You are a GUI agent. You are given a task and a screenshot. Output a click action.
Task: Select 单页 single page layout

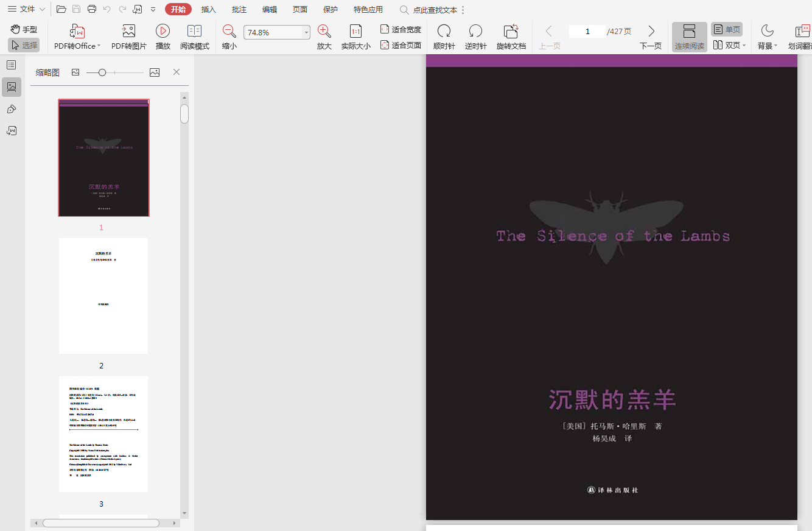pyautogui.click(x=727, y=29)
